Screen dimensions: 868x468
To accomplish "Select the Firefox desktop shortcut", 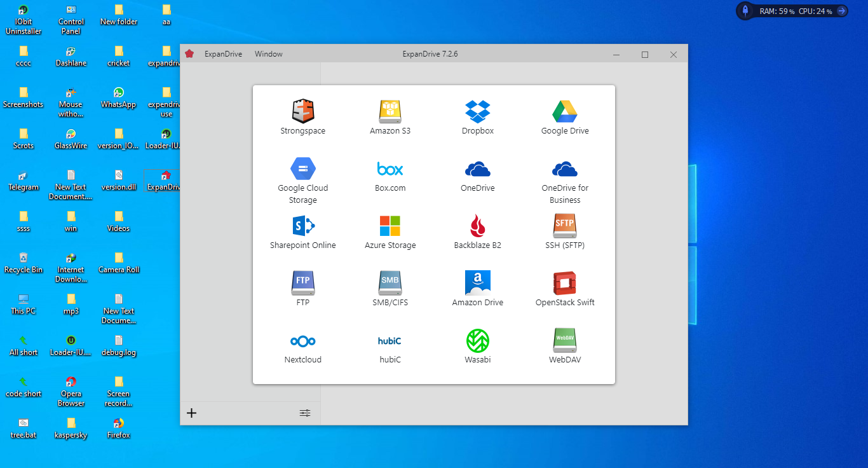I will (x=119, y=428).
